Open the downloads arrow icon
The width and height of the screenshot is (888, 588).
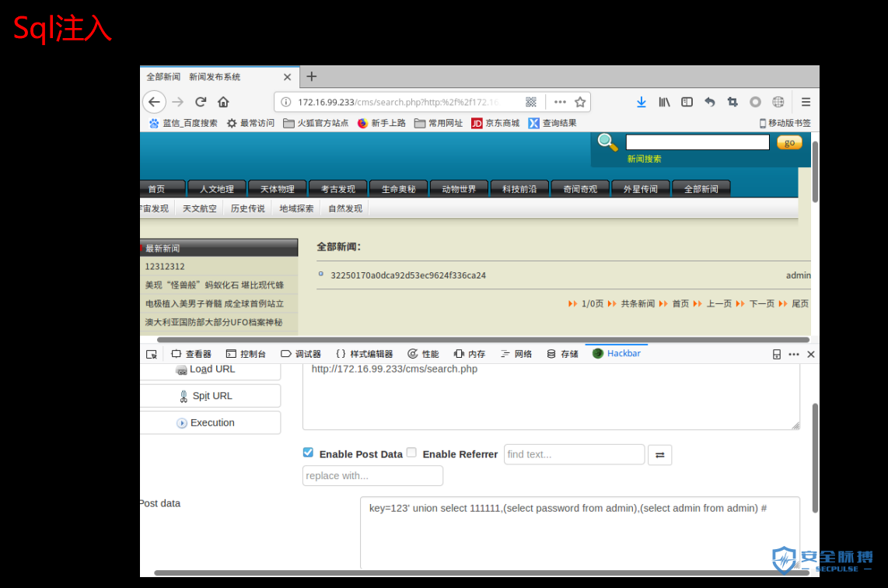tap(641, 102)
